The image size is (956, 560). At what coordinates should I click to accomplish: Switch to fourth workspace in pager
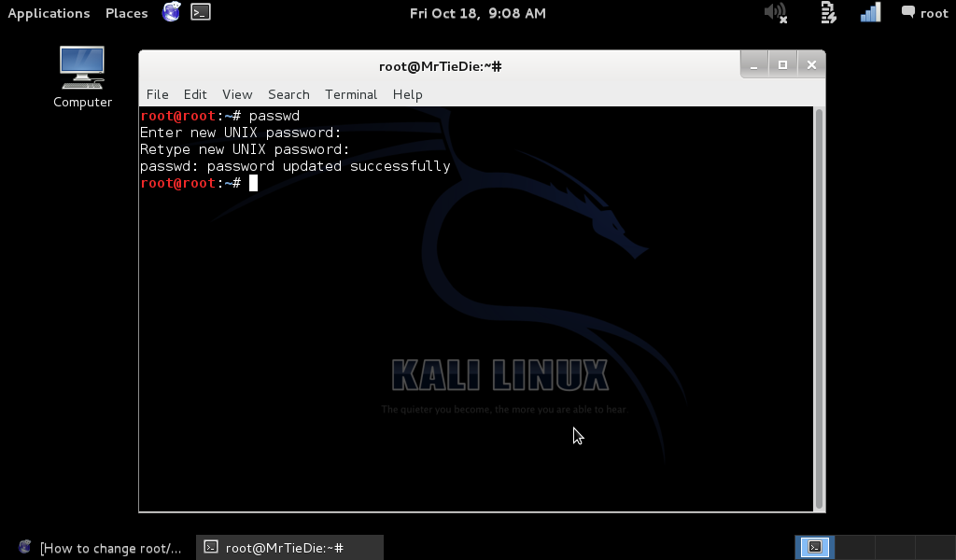click(x=935, y=547)
